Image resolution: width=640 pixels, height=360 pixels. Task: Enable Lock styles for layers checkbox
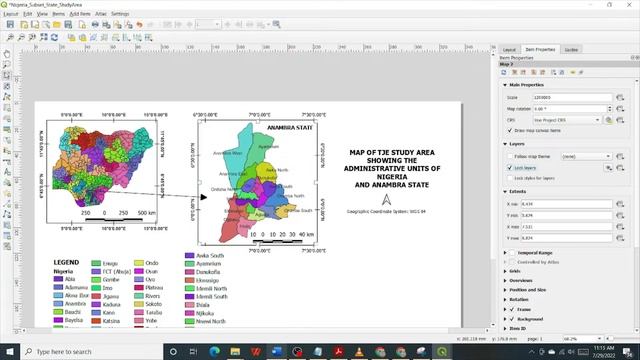(510, 178)
